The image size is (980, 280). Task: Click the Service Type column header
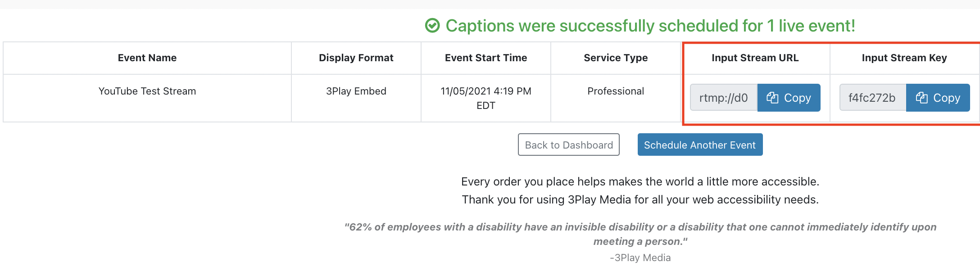616,58
